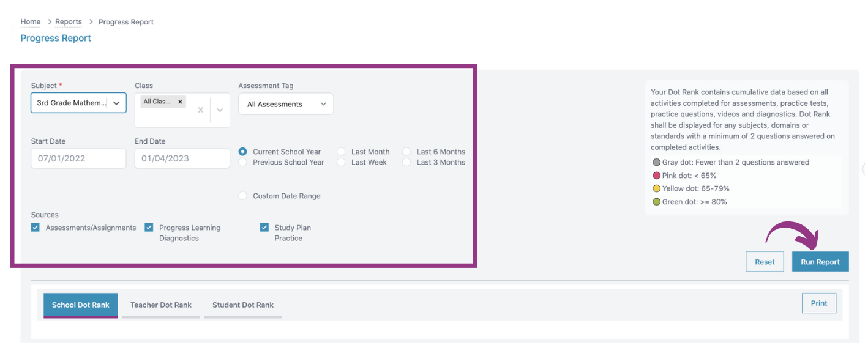This screenshot has width=868, height=356.
Task: Switch to School Dot Rank tab
Action: pyautogui.click(x=81, y=305)
